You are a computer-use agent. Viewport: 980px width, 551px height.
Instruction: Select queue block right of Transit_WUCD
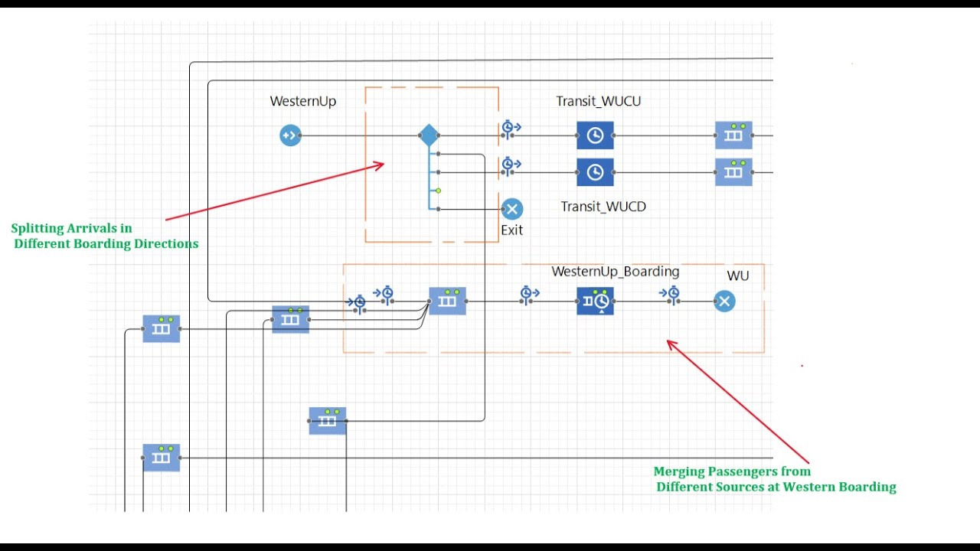733,172
